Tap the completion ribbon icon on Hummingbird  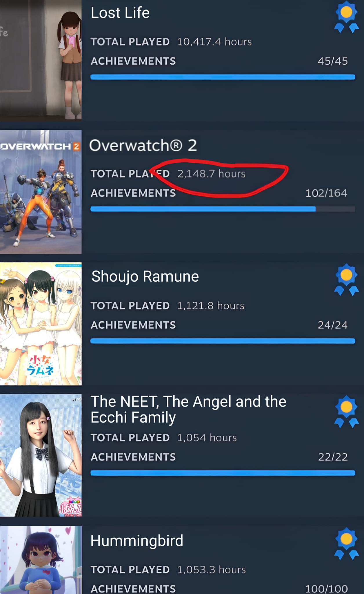coord(346,544)
